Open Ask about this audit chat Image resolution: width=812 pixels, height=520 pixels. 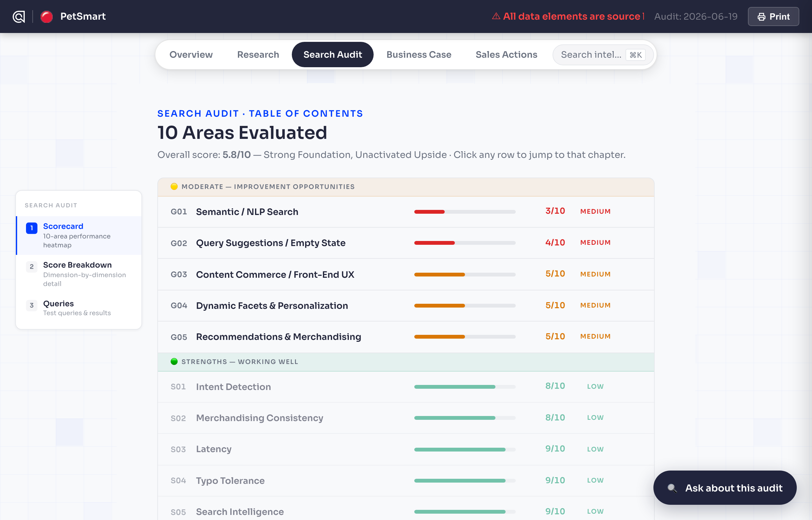click(725, 488)
